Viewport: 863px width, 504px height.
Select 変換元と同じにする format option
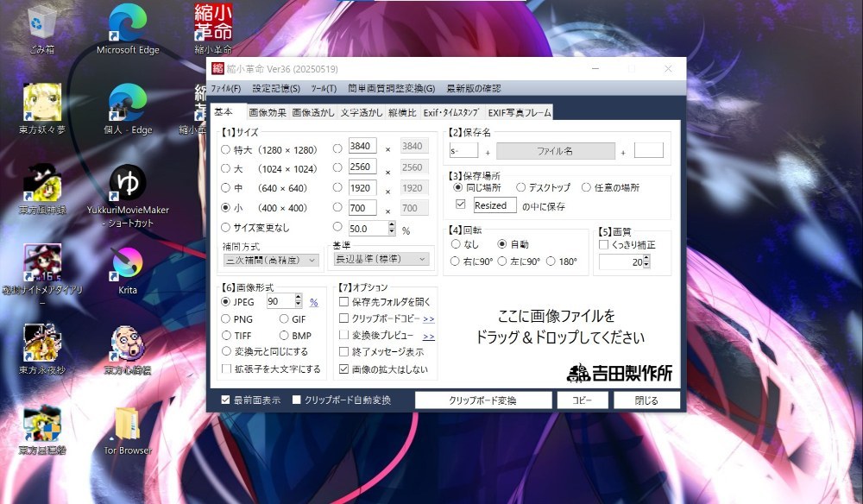[x=225, y=351]
